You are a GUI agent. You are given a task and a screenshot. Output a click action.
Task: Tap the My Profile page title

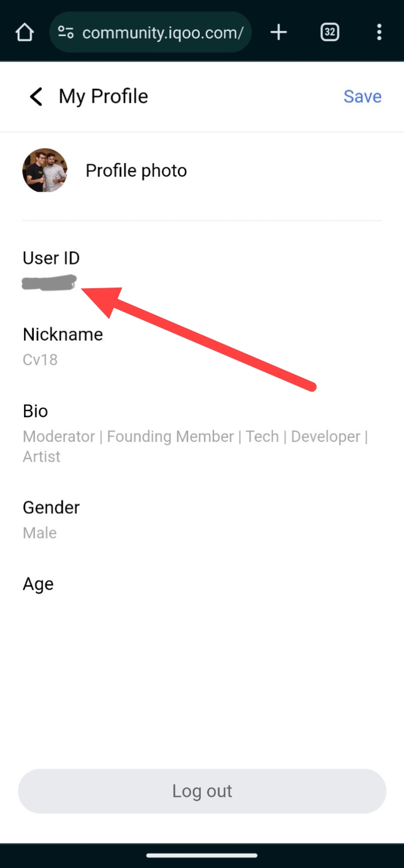[103, 96]
